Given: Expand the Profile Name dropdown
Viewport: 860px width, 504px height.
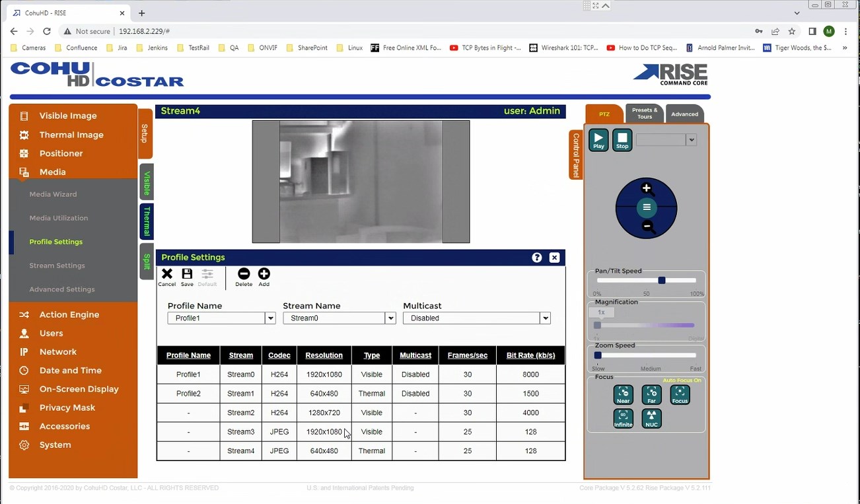Looking at the screenshot, I should (270, 318).
